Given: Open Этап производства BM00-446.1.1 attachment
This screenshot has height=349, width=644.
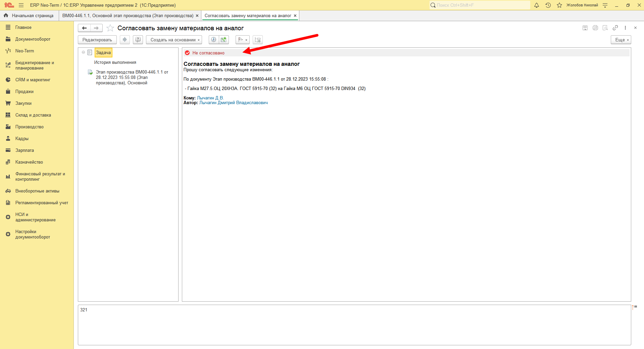Looking at the screenshot, I should click(x=132, y=78).
